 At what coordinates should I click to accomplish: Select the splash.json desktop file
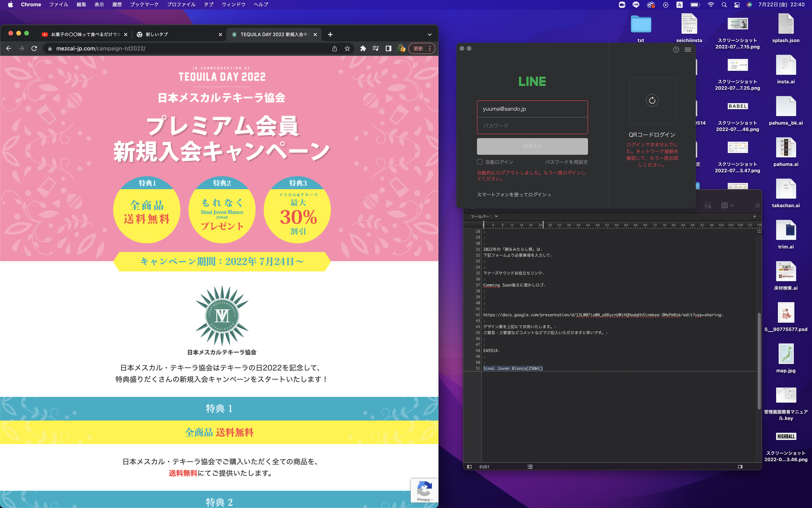pos(785,28)
